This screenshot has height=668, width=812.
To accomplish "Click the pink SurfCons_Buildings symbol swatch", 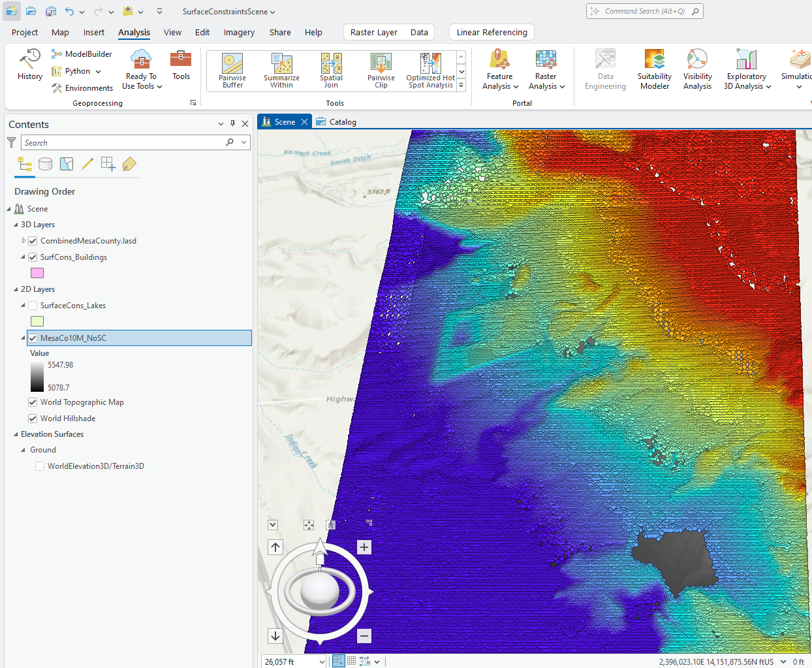I will point(37,273).
